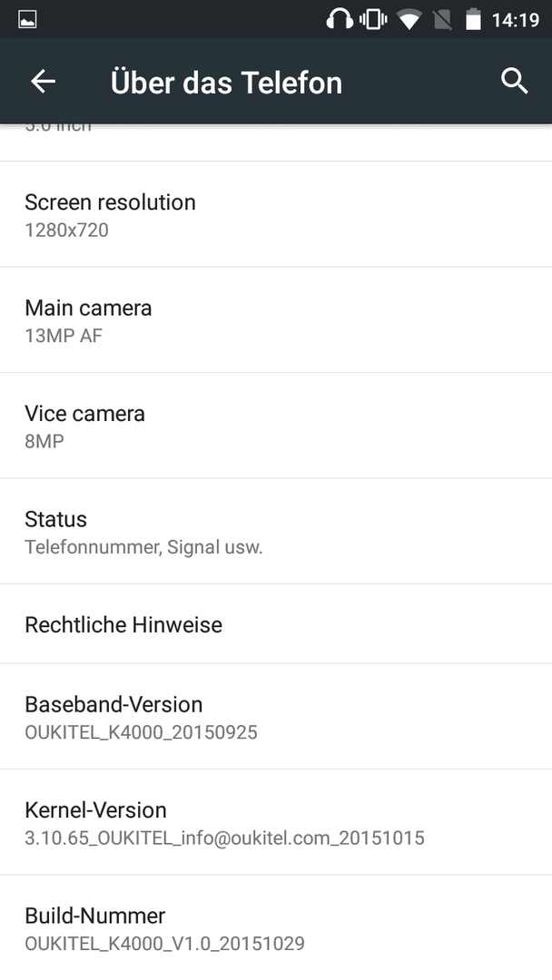Tap the Telefonnummer, Signal usw. subtitle
Viewport: 552px width, 980px height.
point(143,547)
